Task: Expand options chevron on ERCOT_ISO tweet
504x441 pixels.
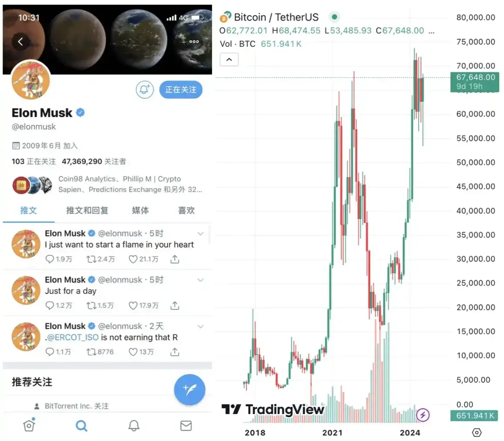Action: tap(200, 327)
